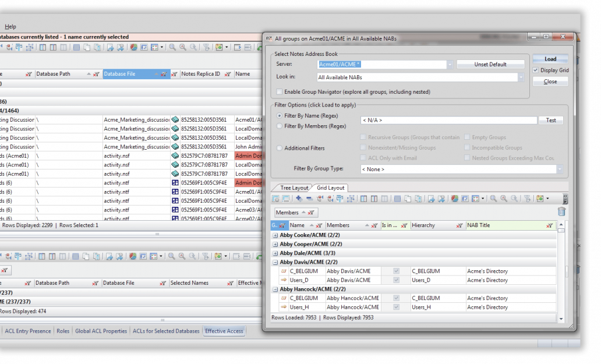601x364 pixels.
Task: Click the pie chart icon in top main toolbar
Action: coord(134,47)
